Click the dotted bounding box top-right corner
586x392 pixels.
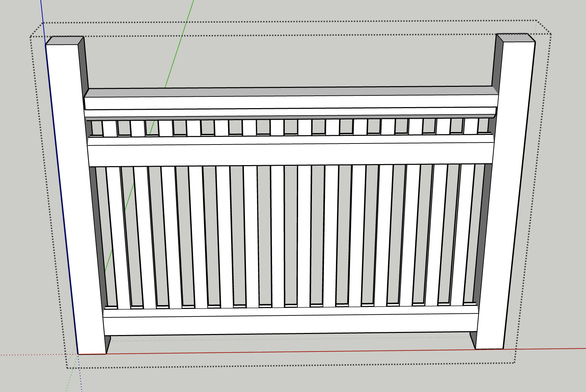point(551,34)
